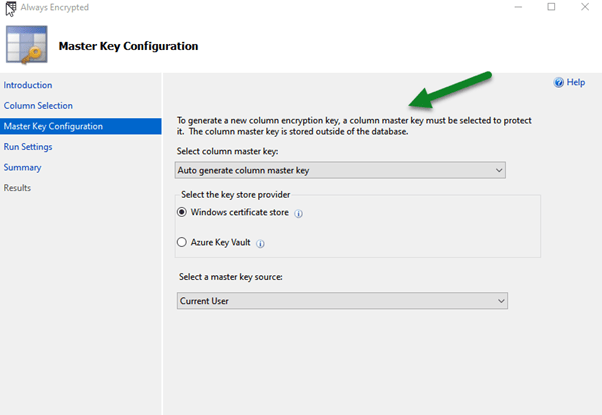Go to the Introduction page
This screenshot has width=602, height=415.
[28, 85]
